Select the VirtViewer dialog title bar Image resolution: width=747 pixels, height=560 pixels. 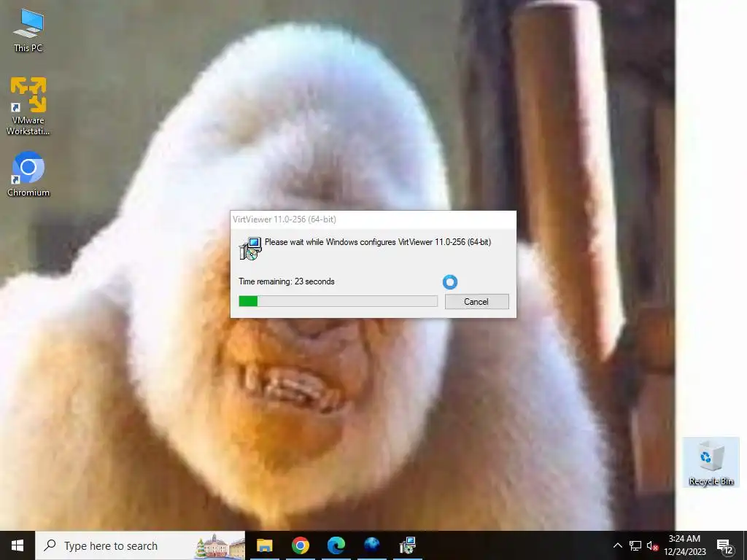pos(373,219)
